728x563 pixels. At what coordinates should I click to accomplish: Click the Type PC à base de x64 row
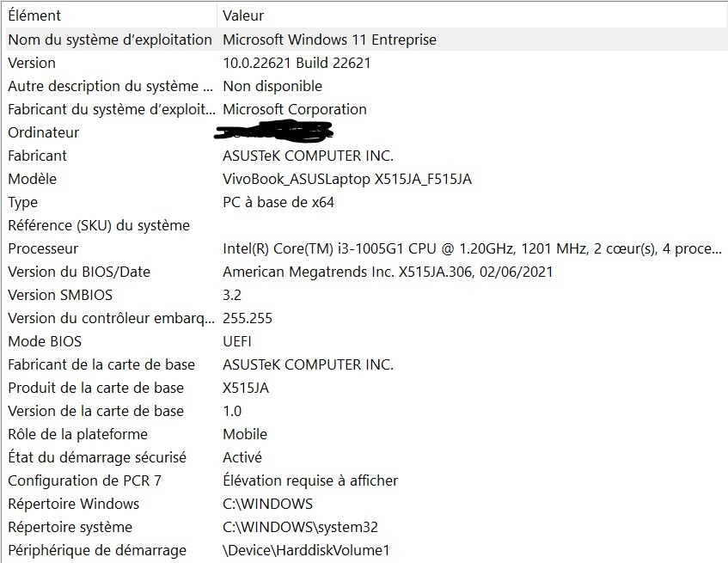tap(365, 202)
